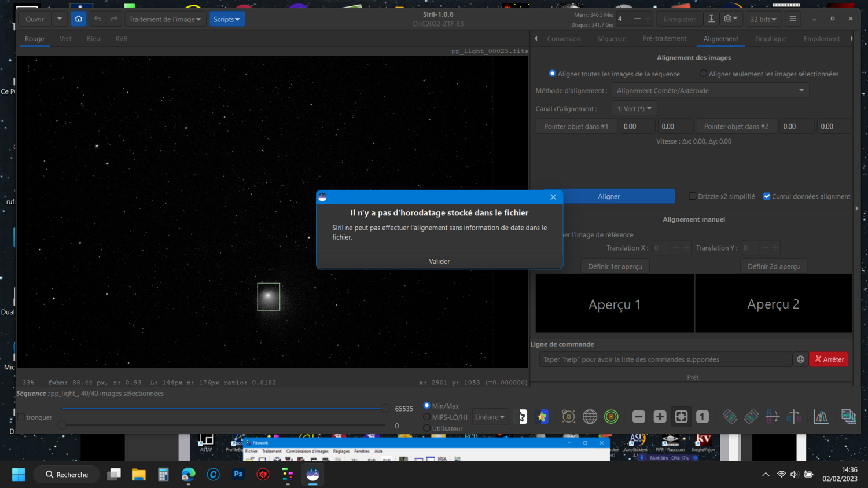Image resolution: width=868 pixels, height=488 pixels.
Task: Enable the 'Drizzle x2 simplifié' checkbox
Action: coord(692,196)
